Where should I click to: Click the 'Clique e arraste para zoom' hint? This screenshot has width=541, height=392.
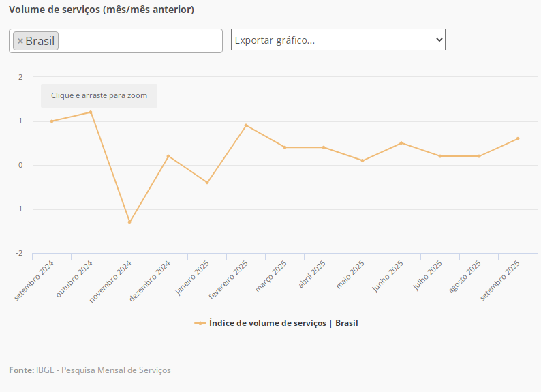99,96
